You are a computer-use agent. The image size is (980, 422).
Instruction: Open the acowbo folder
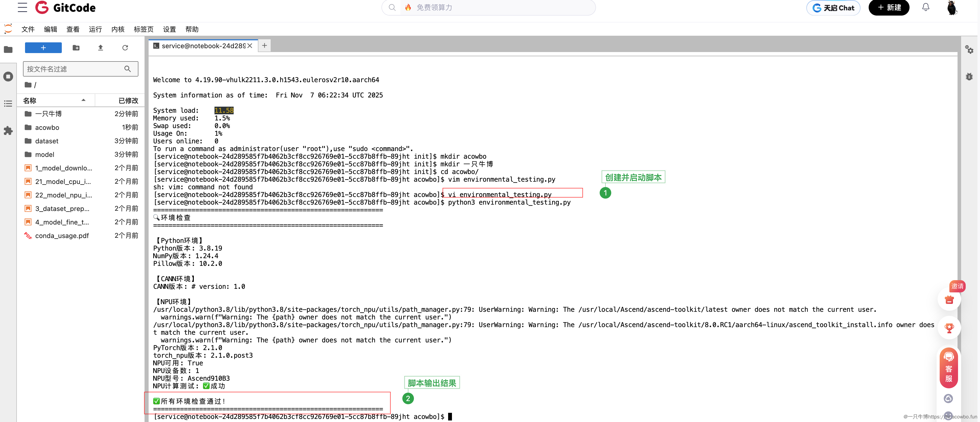(x=47, y=127)
